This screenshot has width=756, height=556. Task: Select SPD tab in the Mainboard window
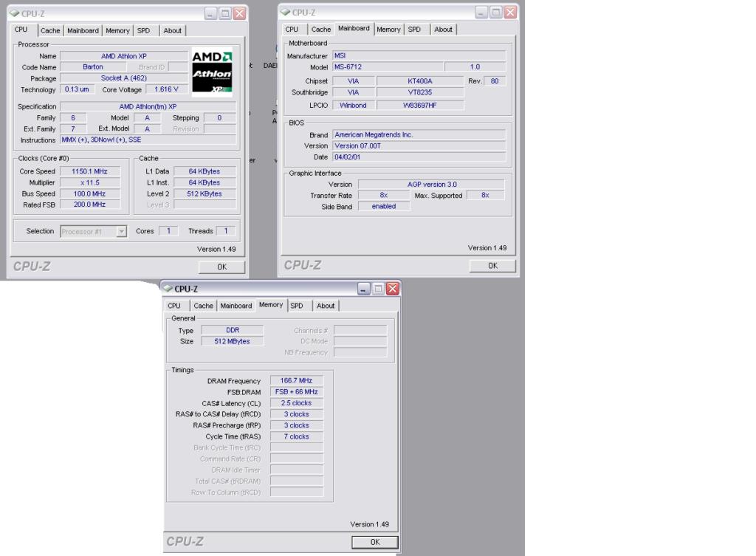point(414,30)
